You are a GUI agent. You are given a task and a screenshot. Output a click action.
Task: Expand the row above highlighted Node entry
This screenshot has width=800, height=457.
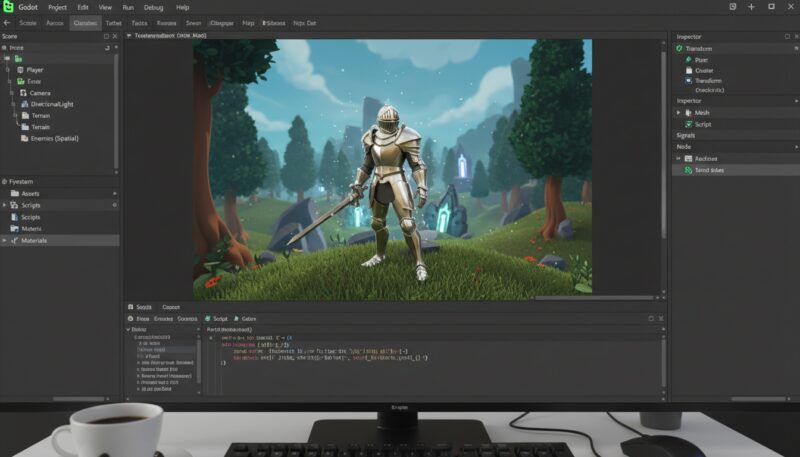click(x=679, y=159)
